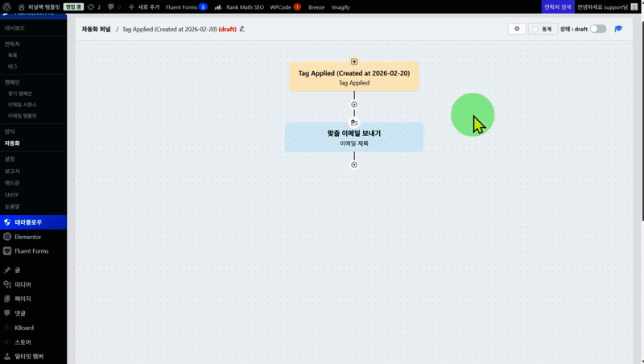The width and height of the screenshot is (644, 364).
Task: Open funnel settings via the gear button
Action: (x=516, y=29)
